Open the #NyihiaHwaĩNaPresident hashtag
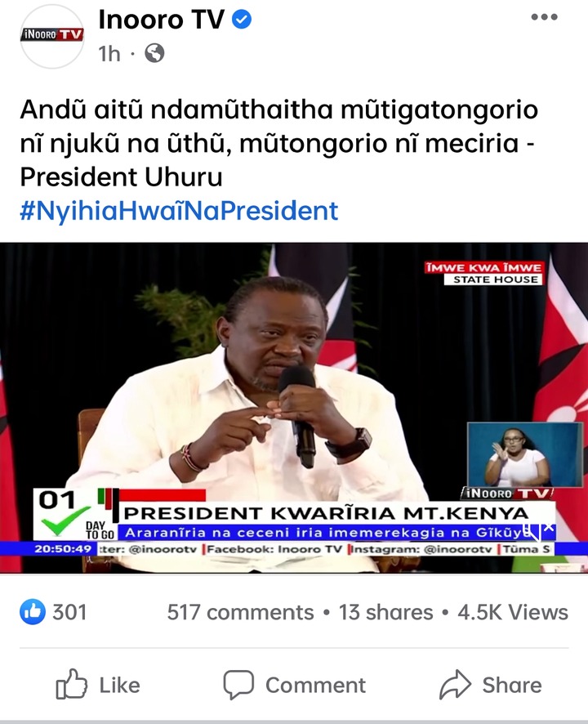The width and height of the screenshot is (588, 724). point(179,211)
